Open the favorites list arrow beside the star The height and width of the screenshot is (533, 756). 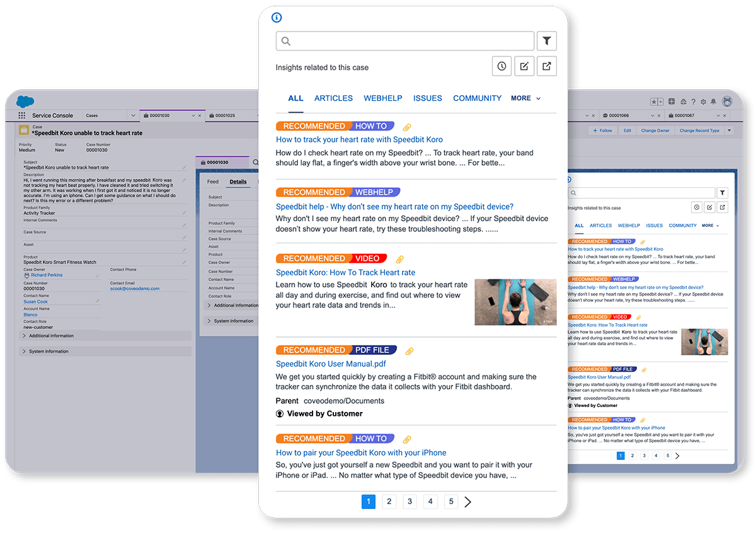(660, 101)
